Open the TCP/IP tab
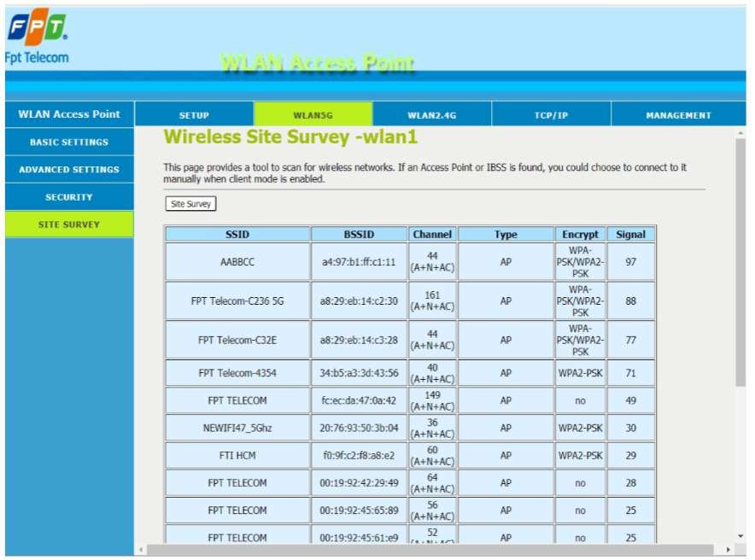 coord(551,114)
